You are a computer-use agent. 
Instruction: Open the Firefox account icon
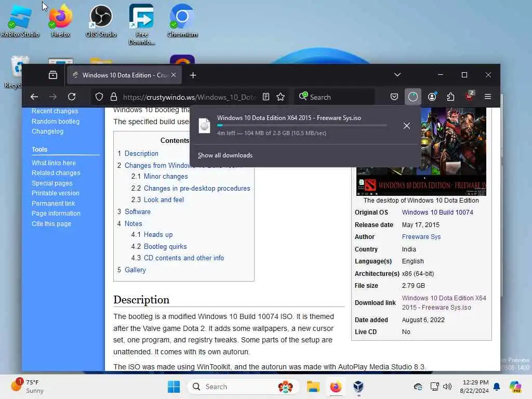point(432,97)
